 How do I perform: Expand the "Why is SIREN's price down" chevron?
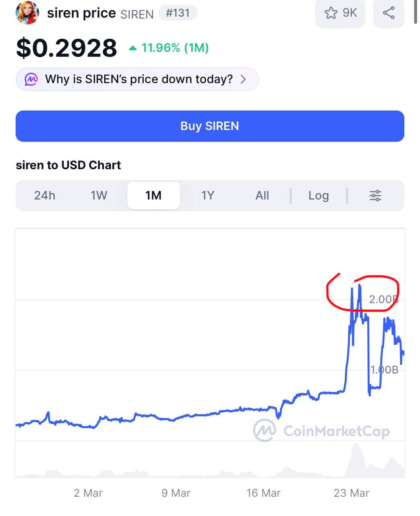click(x=243, y=79)
